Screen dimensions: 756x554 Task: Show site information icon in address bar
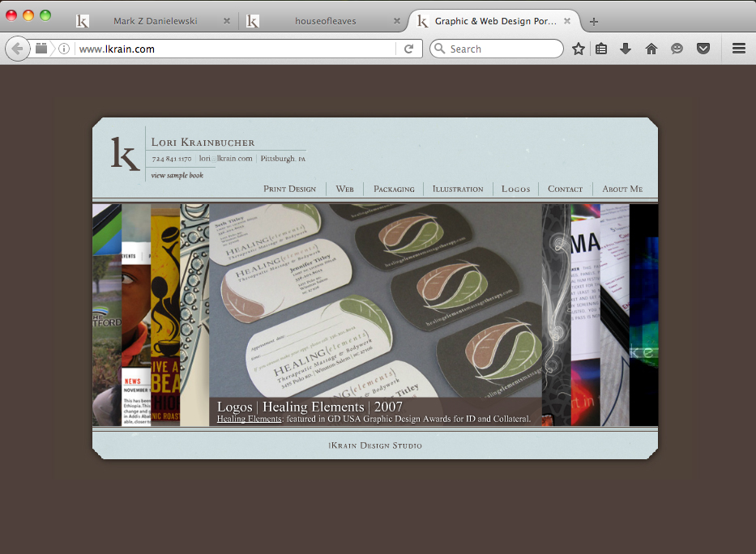click(x=64, y=49)
